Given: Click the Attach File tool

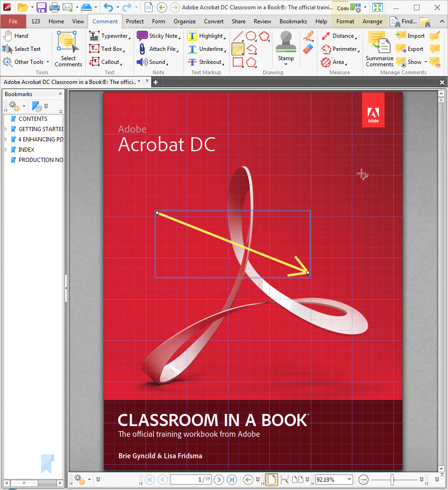Looking at the screenshot, I should [158, 49].
